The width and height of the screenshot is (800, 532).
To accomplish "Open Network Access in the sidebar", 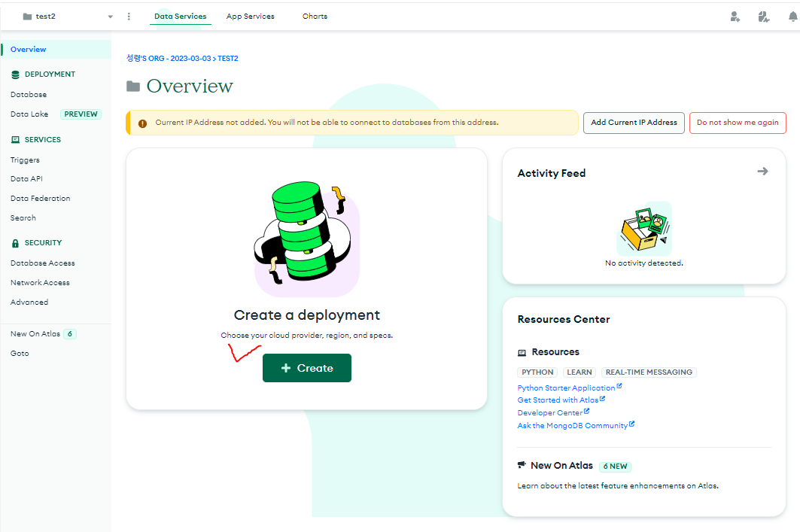I will 40,283.
